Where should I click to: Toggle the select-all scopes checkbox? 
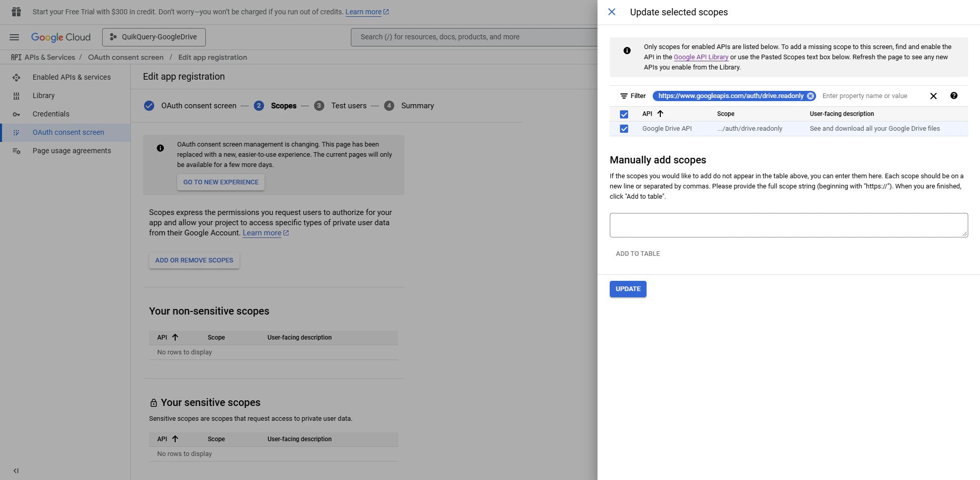coord(624,114)
